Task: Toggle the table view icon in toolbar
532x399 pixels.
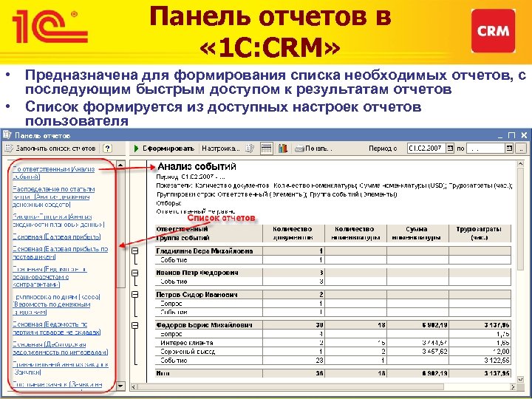Action: point(266,149)
